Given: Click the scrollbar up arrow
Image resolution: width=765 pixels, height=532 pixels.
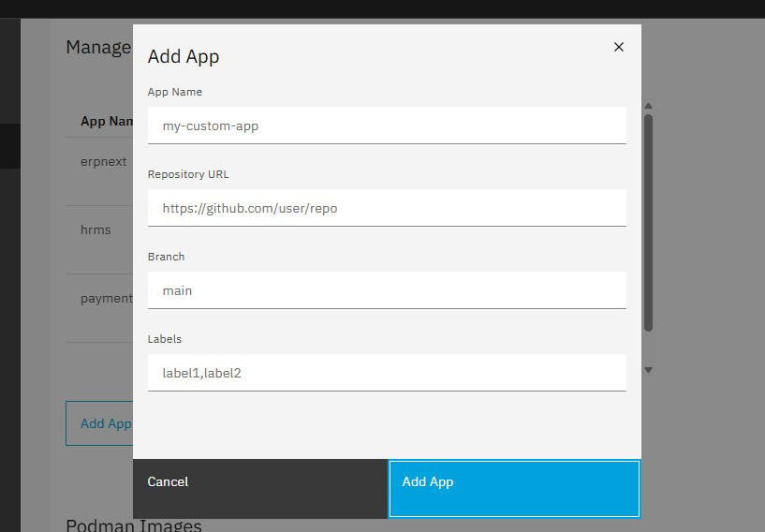Looking at the screenshot, I should point(648,106).
